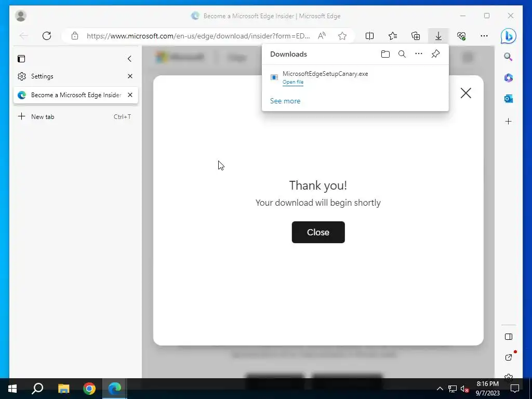Open the notification center

pos(515,389)
